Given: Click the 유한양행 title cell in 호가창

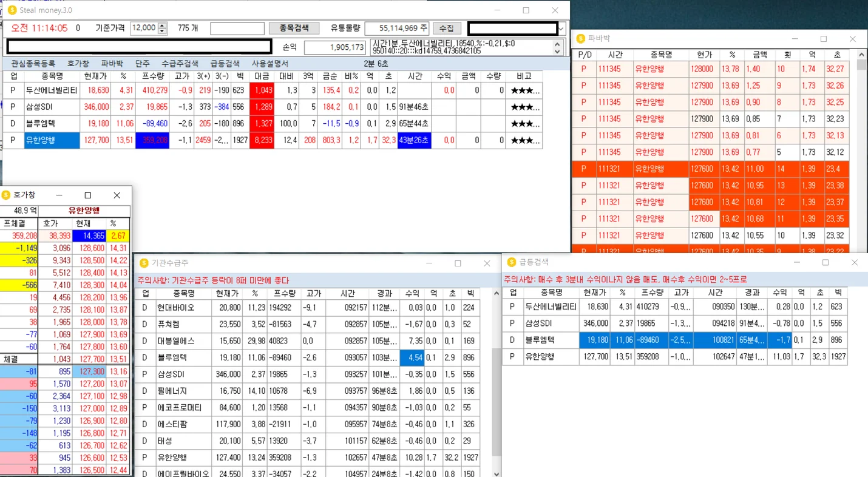Looking at the screenshot, I should (84, 211).
